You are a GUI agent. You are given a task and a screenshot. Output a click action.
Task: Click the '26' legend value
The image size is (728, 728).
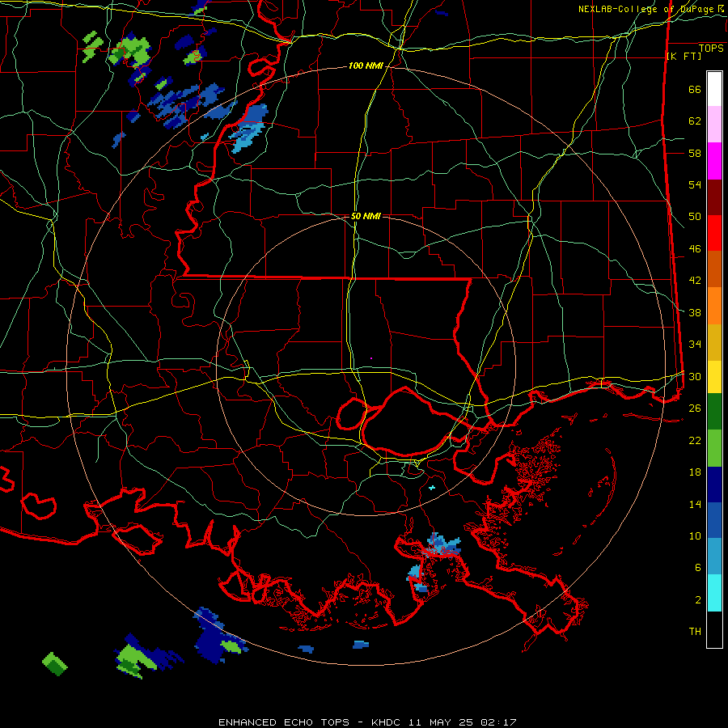pos(695,408)
